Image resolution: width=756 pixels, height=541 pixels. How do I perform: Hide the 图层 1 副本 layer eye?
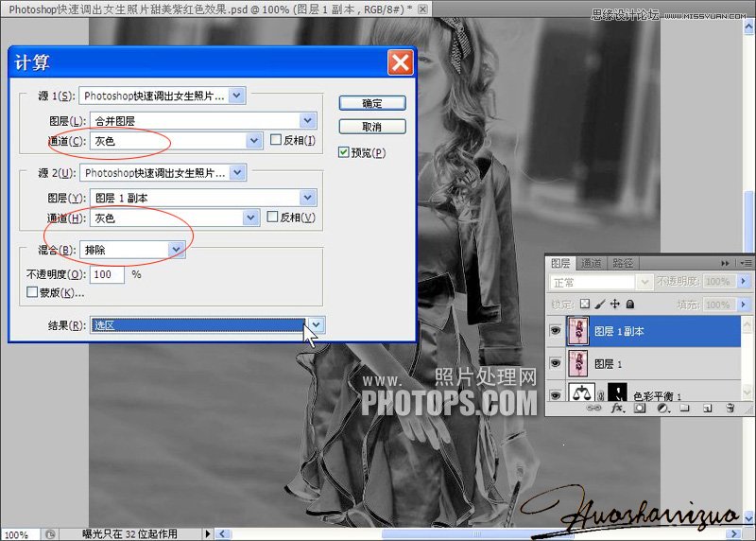click(x=556, y=331)
